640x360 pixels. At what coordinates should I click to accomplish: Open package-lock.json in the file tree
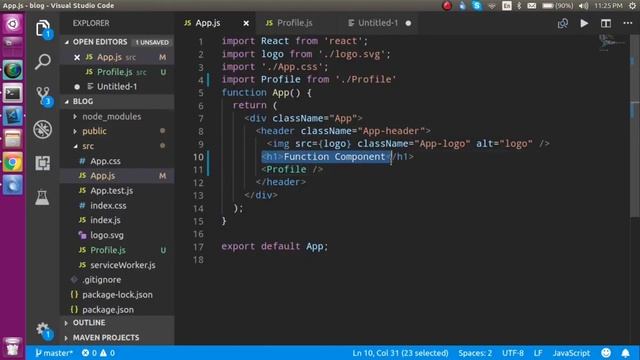(117, 295)
